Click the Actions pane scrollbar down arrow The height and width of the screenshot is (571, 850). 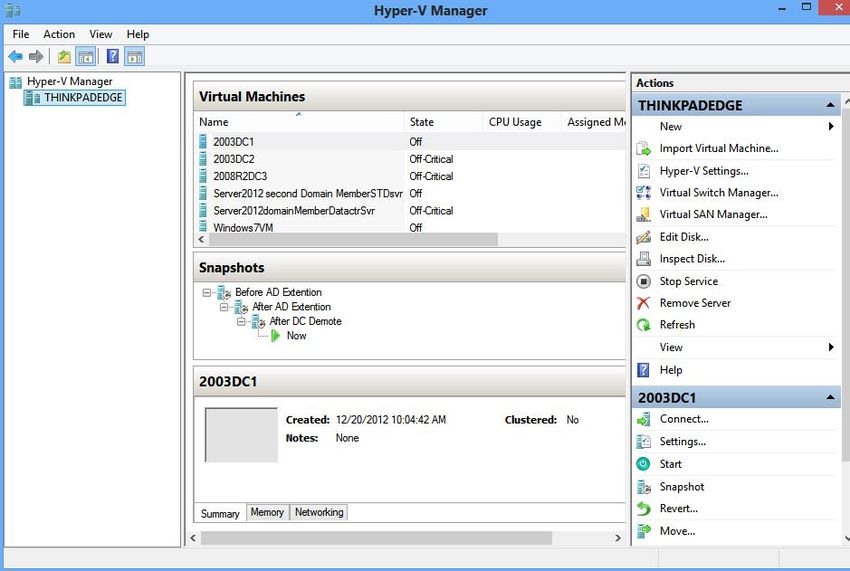pyautogui.click(x=846, y=538)
